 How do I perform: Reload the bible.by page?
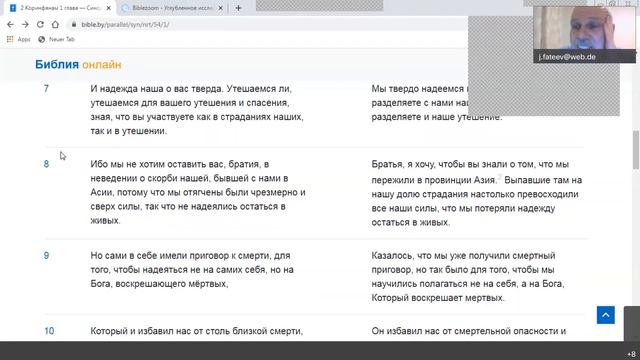[x=40, y=24]
